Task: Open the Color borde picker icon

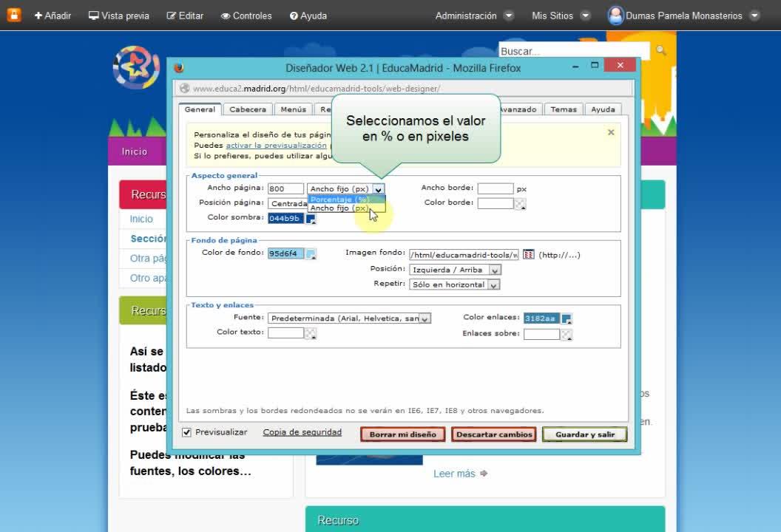Action: (x=520, y=204)
